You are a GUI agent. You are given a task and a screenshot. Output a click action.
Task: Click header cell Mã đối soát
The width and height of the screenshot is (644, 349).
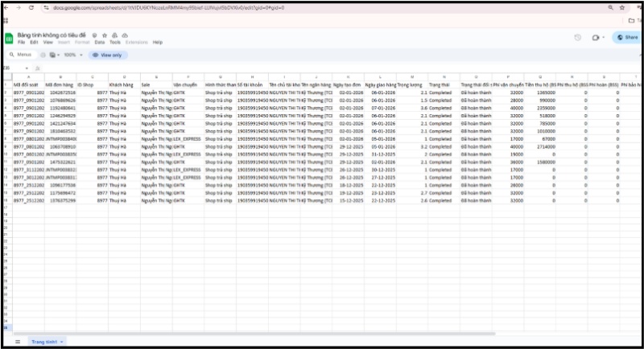tap(28, 85)
